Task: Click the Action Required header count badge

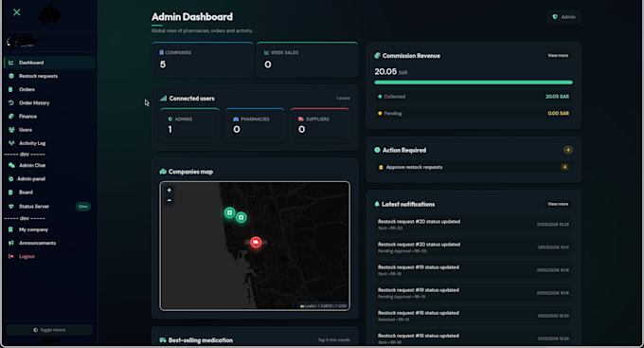Action: click(x=568, y=150)
